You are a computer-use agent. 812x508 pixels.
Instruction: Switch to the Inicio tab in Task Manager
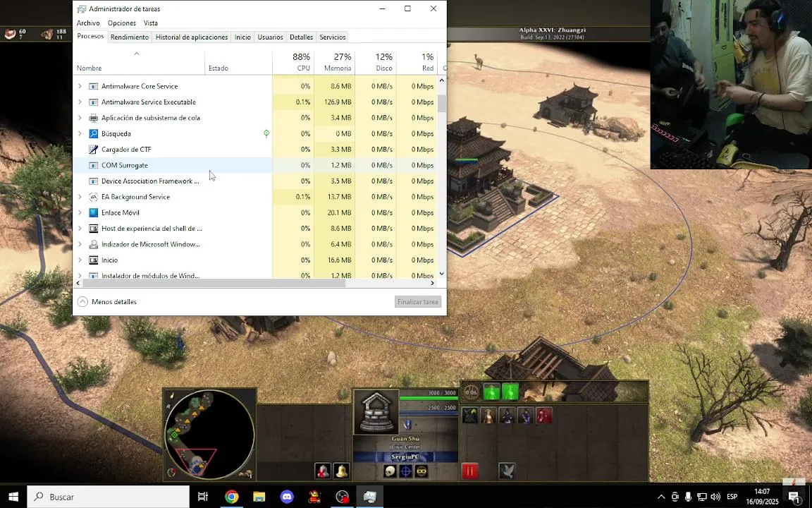pos(242,37)
